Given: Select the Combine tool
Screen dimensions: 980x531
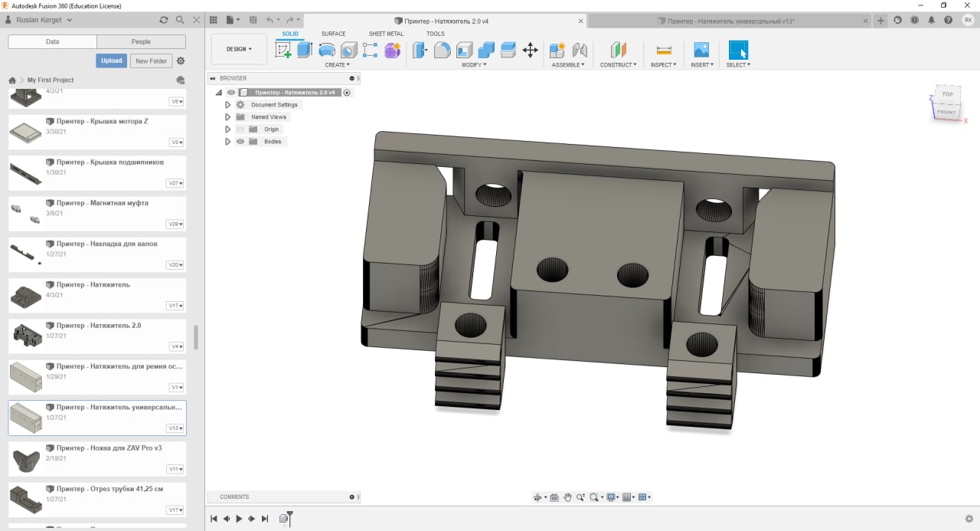Looking at the screenshot, I should [x=486, y=51].
